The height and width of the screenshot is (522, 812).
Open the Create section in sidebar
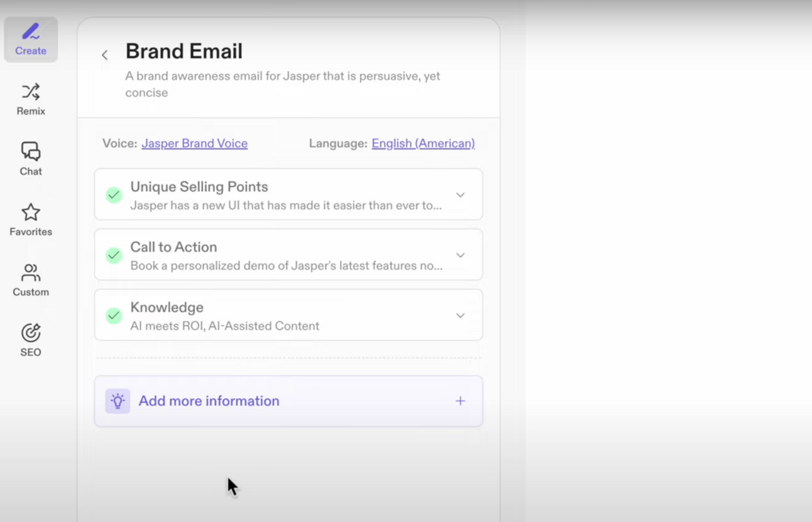31,40
